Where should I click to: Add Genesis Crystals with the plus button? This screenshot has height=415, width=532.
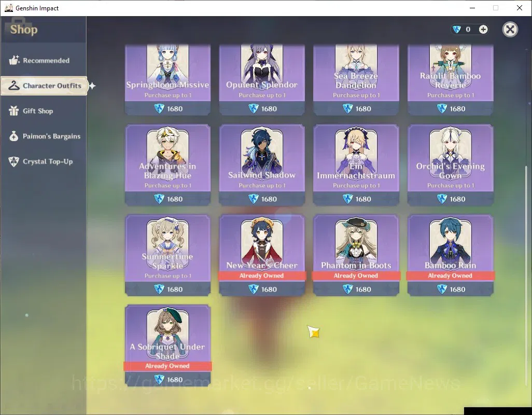(x=483, y=30)
